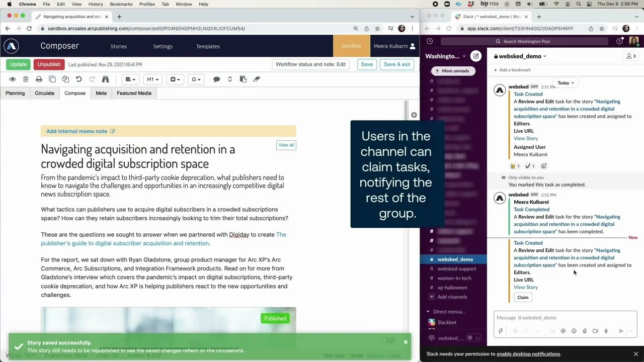Click the green Update button

tap(18, 64)
